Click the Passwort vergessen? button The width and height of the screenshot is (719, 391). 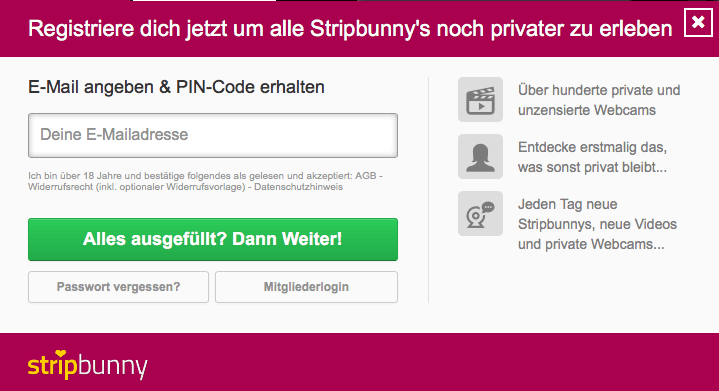118,287
